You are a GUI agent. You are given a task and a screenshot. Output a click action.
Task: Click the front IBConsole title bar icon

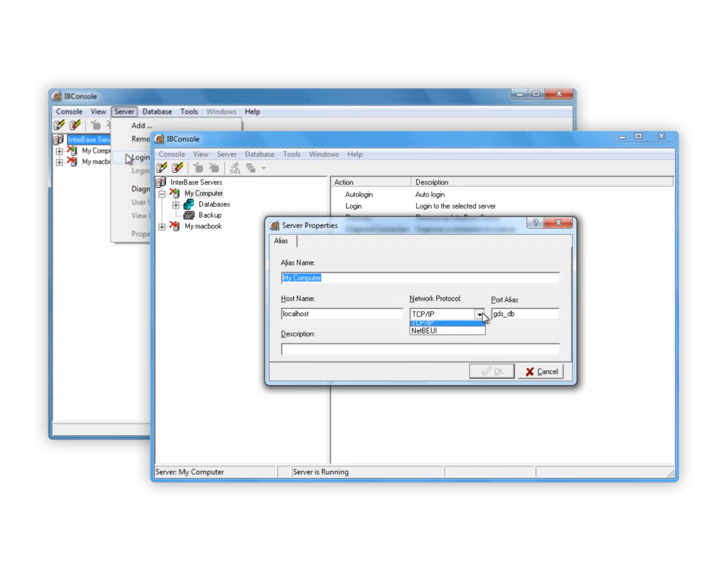point(160,139)
